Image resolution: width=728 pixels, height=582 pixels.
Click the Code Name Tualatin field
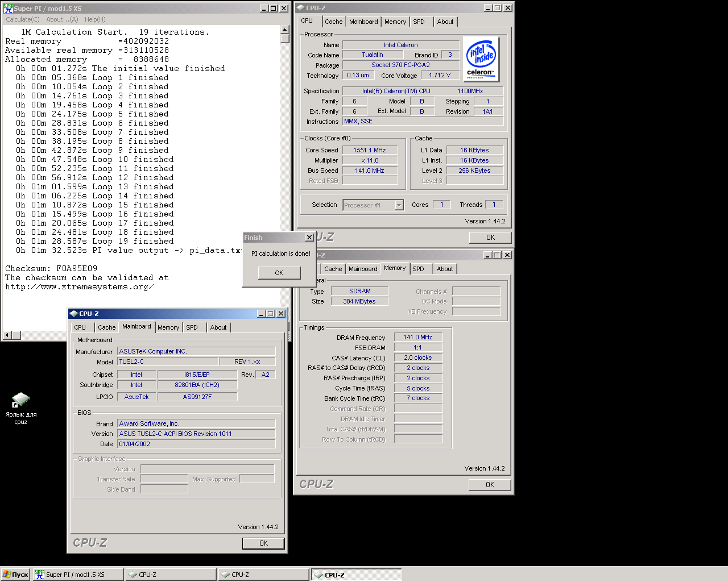(x=373, y=55)
